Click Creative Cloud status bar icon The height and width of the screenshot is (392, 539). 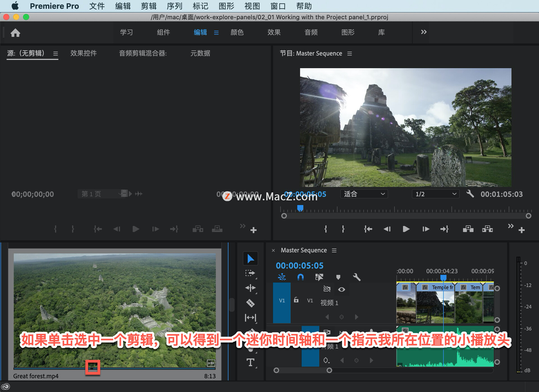click(6, 387)
